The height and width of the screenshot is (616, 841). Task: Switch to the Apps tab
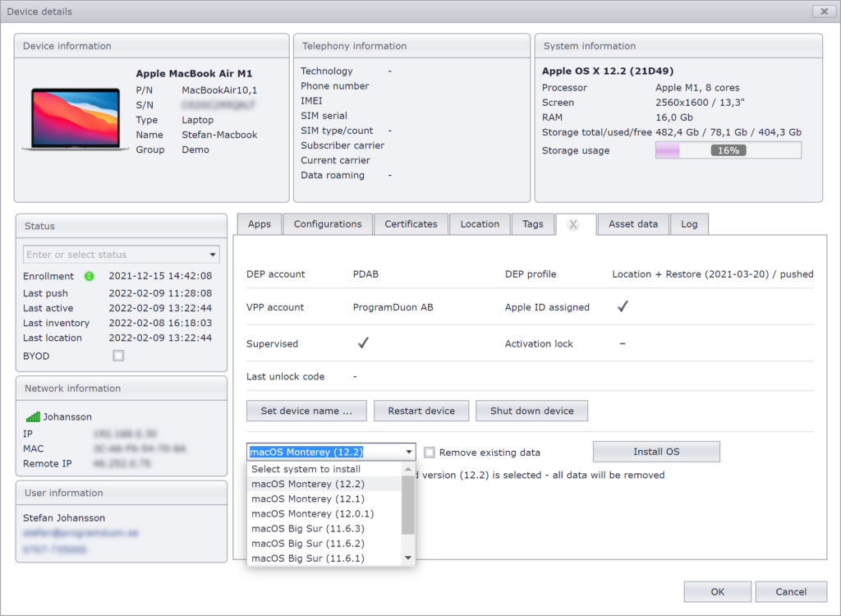260,224
